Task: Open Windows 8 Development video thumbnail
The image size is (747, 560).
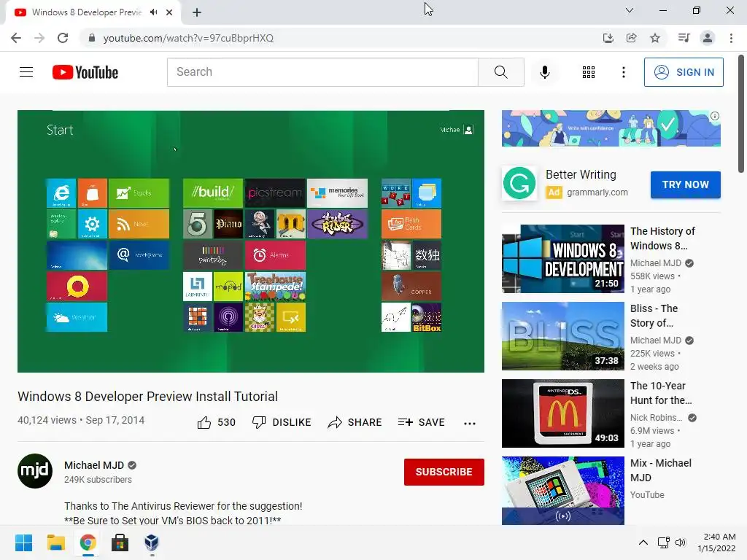Action: [562, 259]
